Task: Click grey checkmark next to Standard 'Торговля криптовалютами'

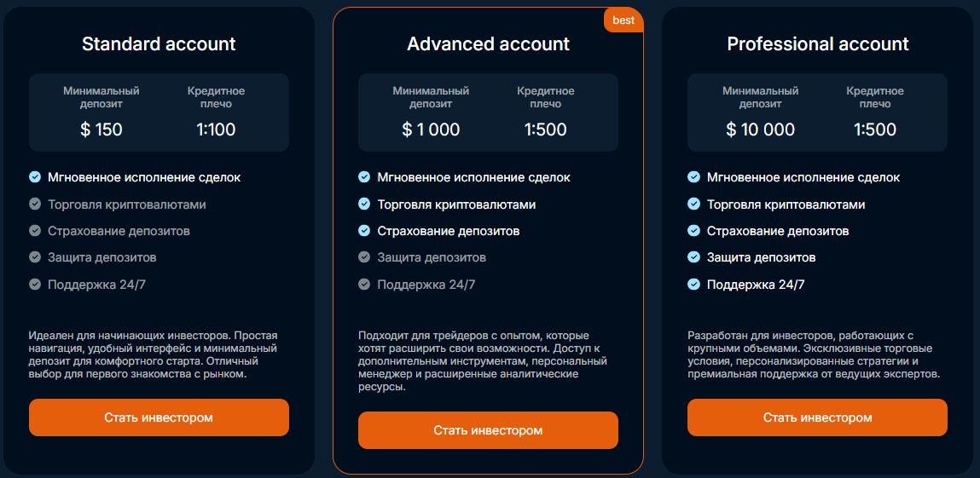Action: [35, 204]
